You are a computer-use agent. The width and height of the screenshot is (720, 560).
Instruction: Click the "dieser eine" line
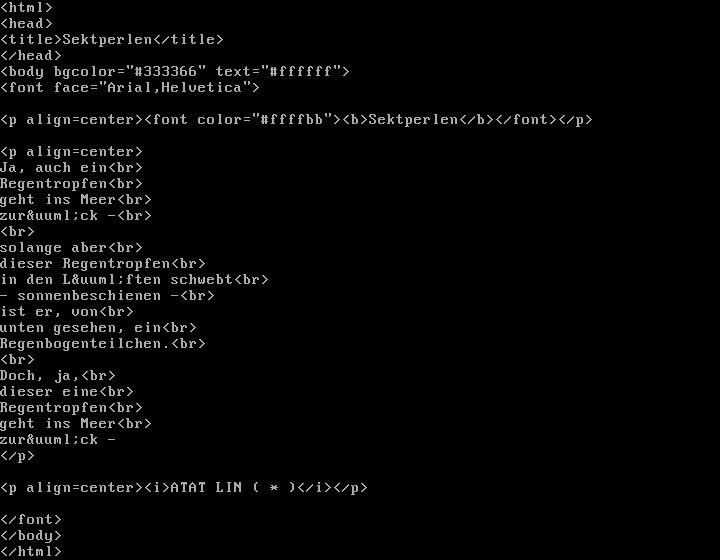click(x=66, y=392)
